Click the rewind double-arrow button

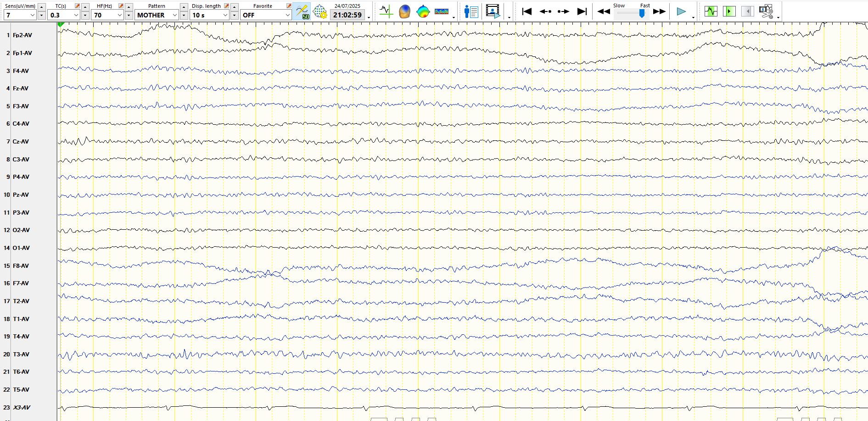pos(604,11)
